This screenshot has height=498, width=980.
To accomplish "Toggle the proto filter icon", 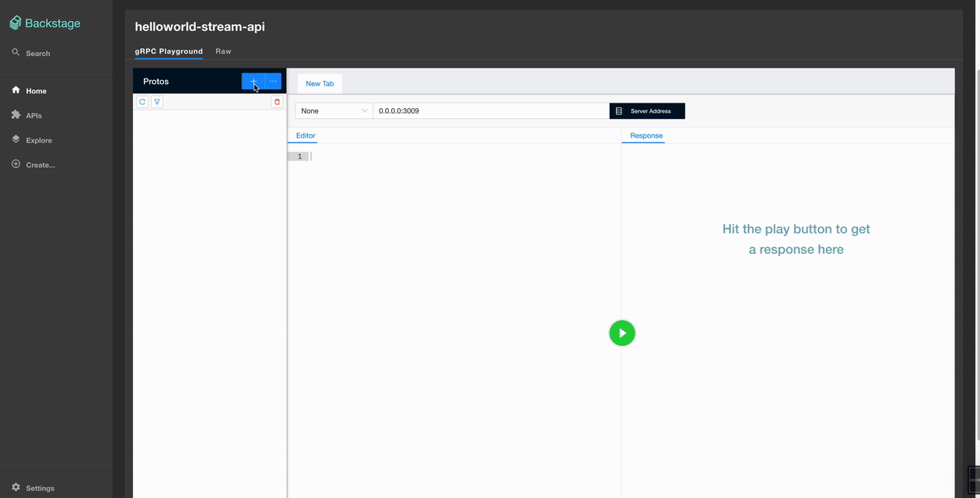I will (157, 102).
